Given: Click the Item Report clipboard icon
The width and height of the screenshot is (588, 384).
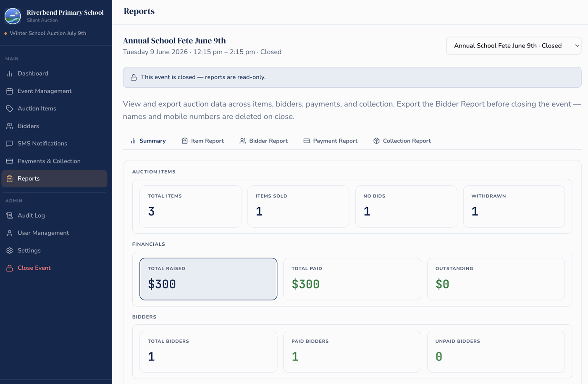Looking at the screenshot, I should [x=185, y=141].
